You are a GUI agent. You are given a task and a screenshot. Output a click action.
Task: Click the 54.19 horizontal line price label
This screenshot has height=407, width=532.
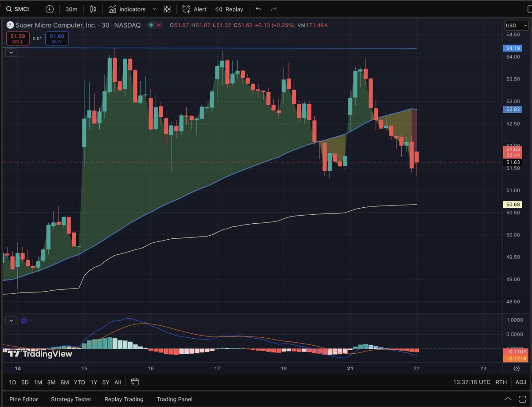tap(513, 48)
